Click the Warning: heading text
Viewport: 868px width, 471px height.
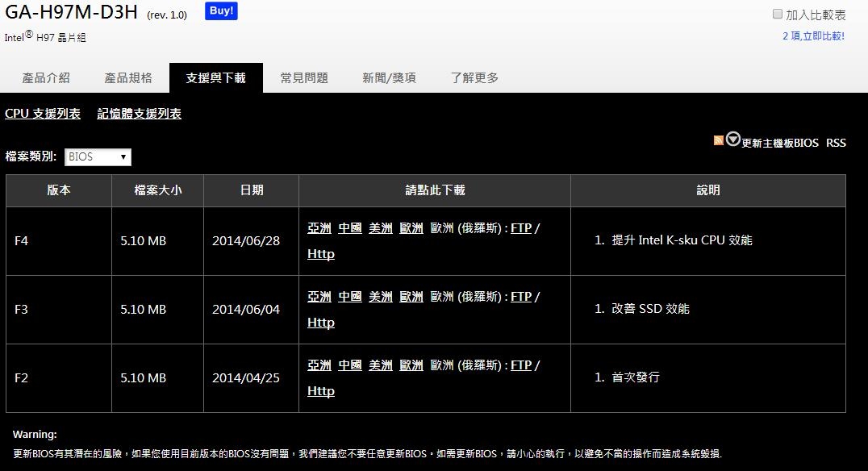click(x=35, y=435)
